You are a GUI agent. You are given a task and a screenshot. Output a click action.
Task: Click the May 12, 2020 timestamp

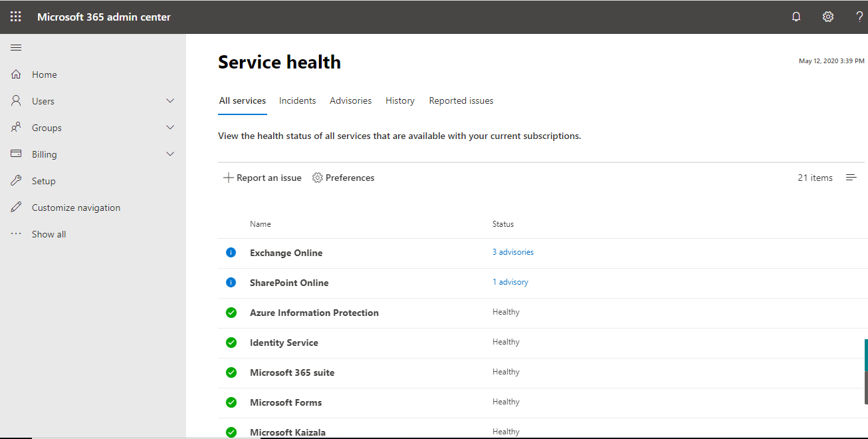pyautogui.click(x=831, y=61)
